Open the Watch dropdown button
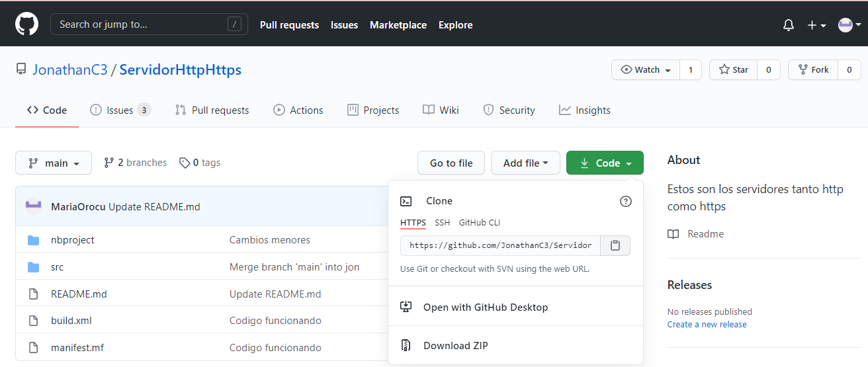Image resolution: width=868 pixels, height=367 pixels. 646,69
